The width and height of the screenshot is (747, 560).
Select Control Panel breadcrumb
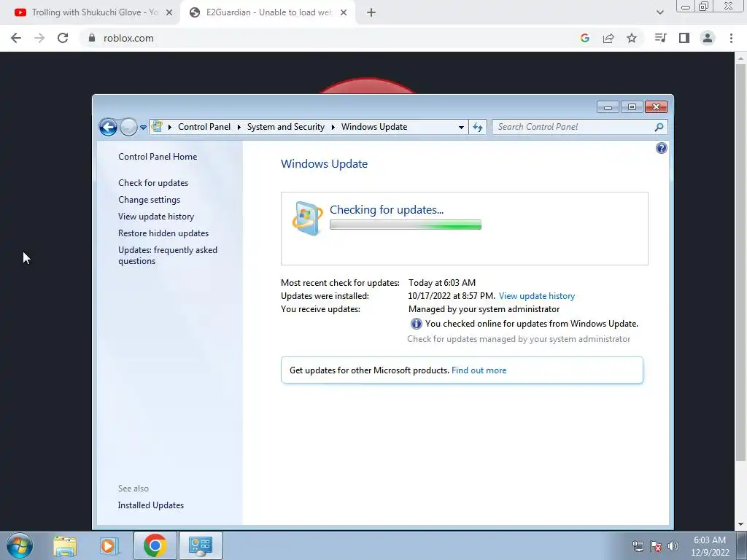204,127
